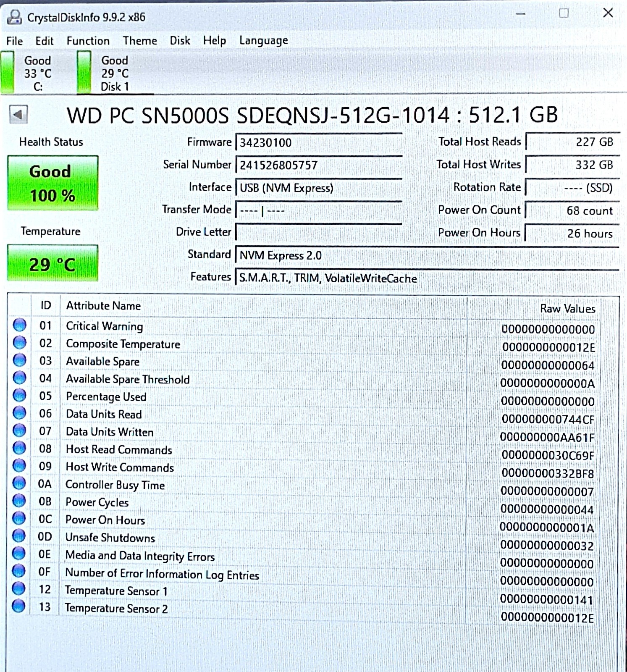Select the C: drive tab
Viewport: 627px width, 672px height.
pyautogui.click(x=28, y=73)
